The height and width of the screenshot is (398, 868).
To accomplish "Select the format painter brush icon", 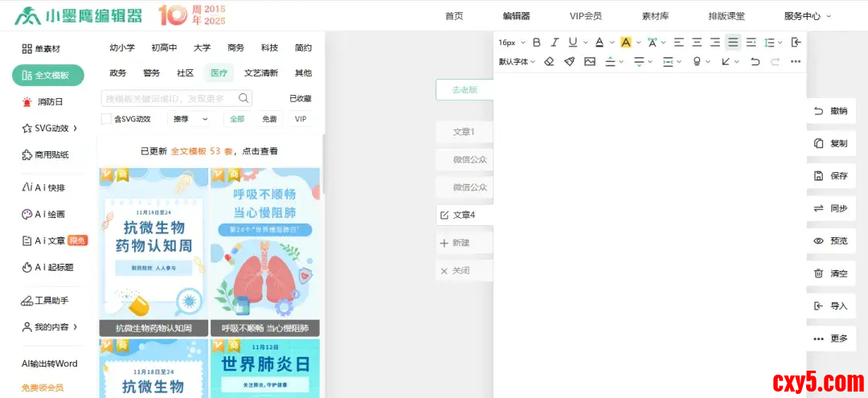I will click(x=569, y=62).
